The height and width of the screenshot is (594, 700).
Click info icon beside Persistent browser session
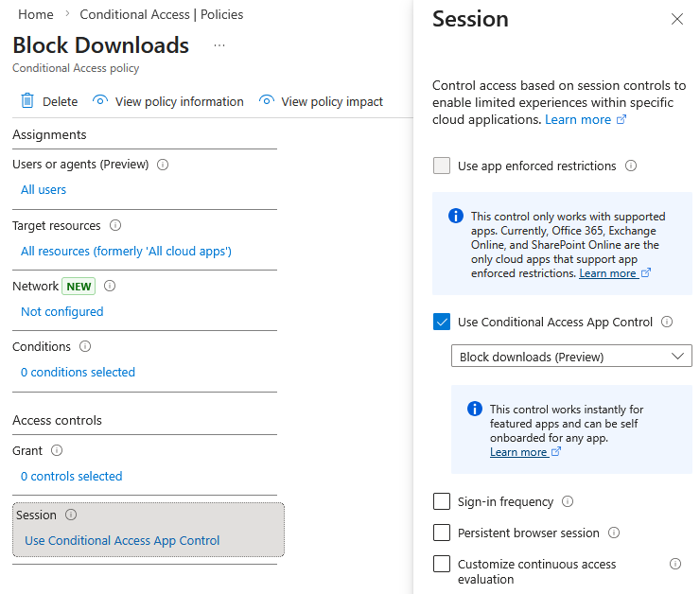click(613, 533)
